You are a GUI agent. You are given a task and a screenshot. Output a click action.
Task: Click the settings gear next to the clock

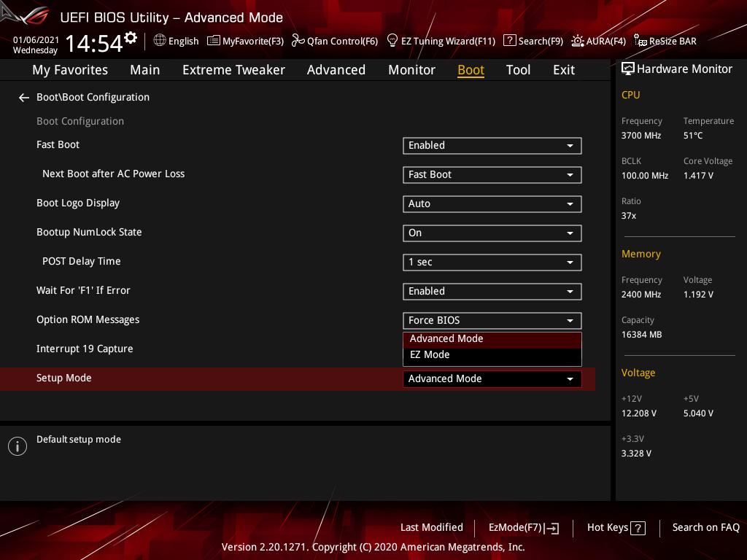pyautogui.click(x=131, y=37)
